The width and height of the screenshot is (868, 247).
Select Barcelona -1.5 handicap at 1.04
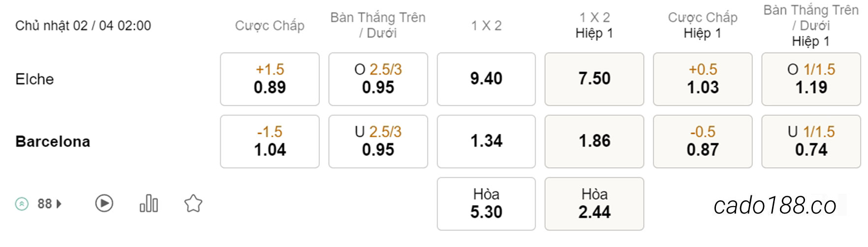click(x=270, y=142)
